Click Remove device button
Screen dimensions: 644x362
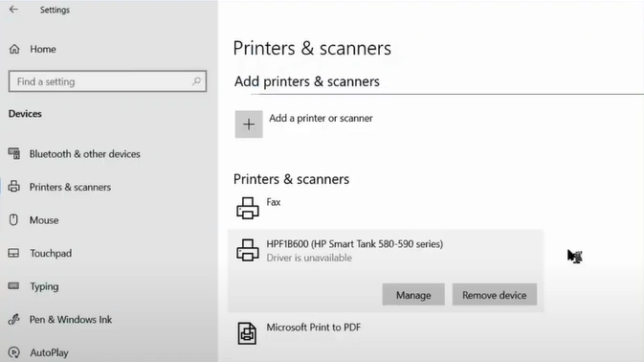495,295
